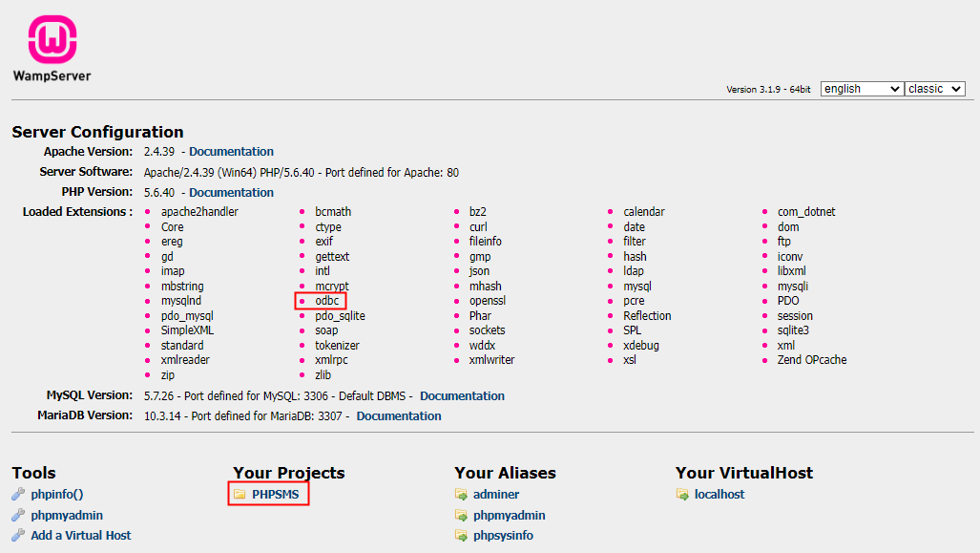
Task: Click the wrench icon beside phpmyadmin tool
Action: coord(18,516)
